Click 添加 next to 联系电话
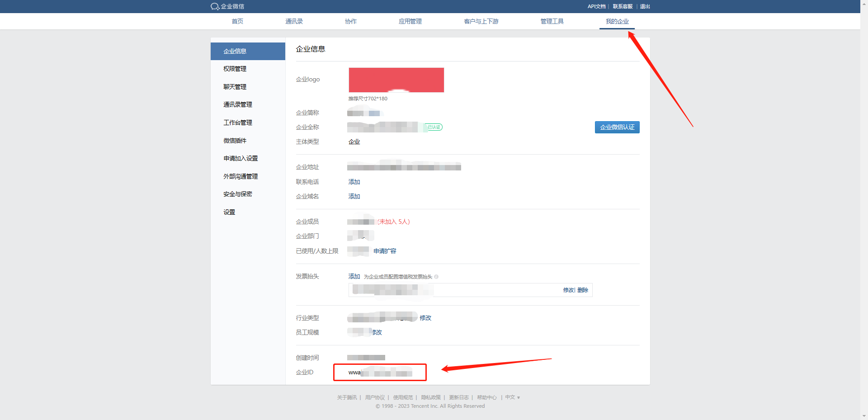The width and height of the screenshot is (868, 420). point(354,182)
